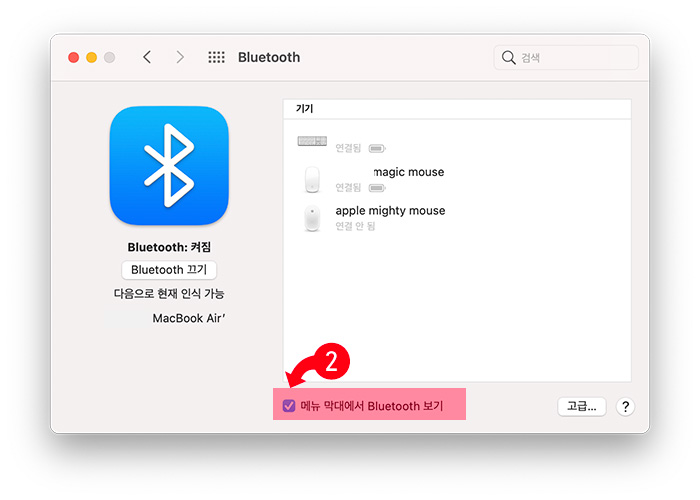Click the magnifying glass search icon
This screenshot has height=500, width=700.
click(508, 58)
